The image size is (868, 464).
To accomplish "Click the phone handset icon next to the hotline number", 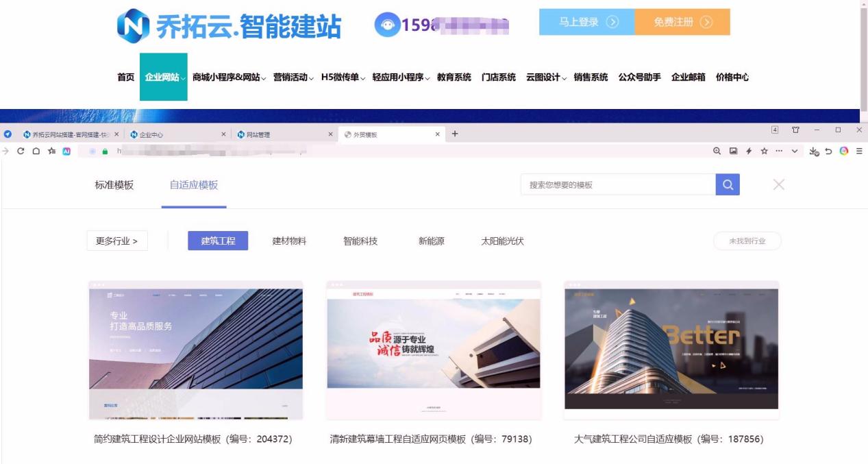I will tap(386, 25).
